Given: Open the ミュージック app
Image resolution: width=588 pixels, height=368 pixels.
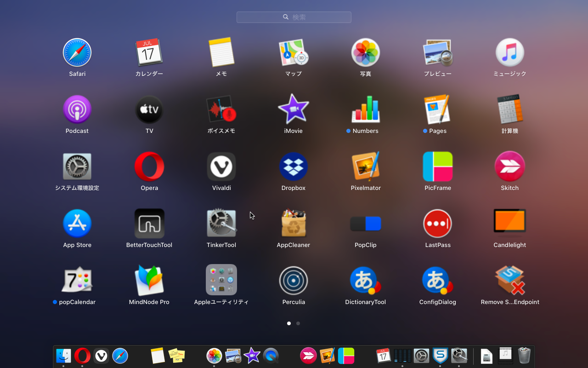Looking at the screenshot, I should 510,52.
